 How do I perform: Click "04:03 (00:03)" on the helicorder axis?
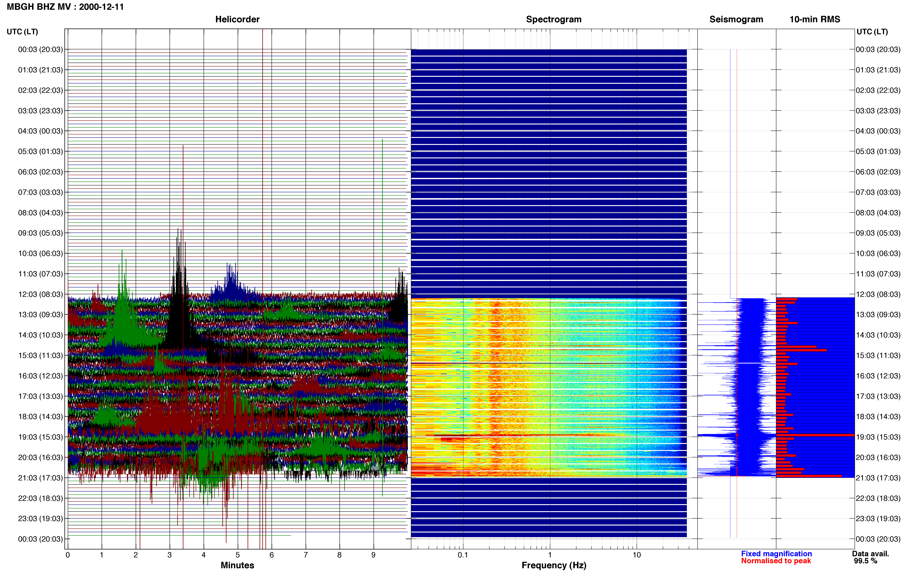[41, 131]
